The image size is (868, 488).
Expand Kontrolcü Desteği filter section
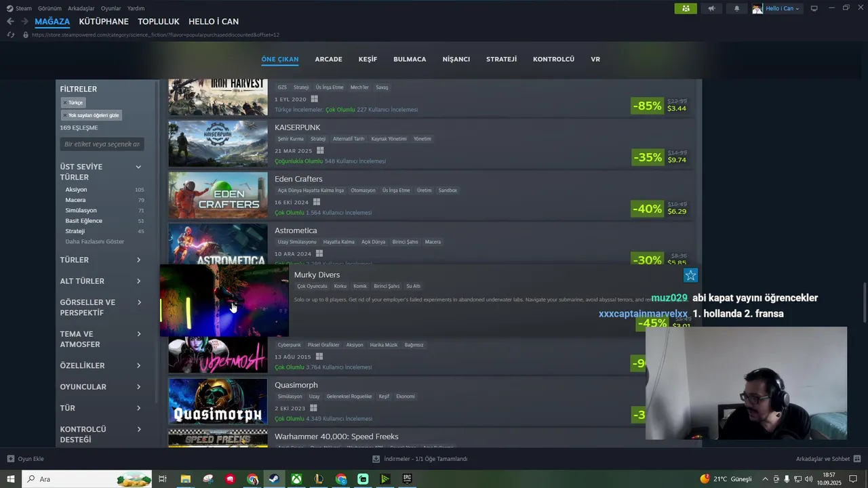tap(138, 429)
